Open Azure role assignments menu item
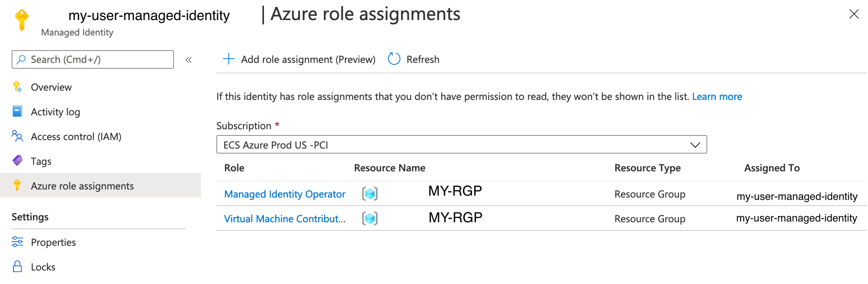 tap(82, 186)
